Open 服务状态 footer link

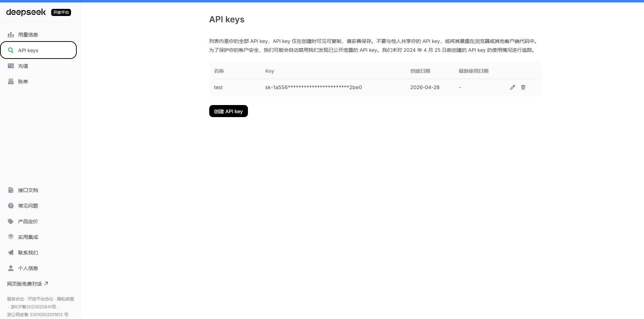click(16, 299)
